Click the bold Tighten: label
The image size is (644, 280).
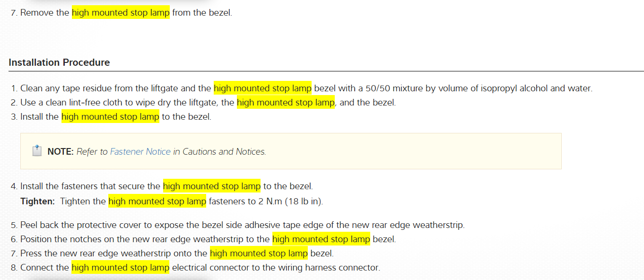38,201
